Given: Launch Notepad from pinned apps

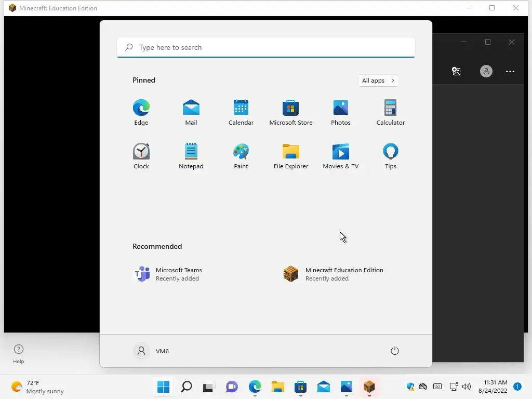Looking at the screenshot, I should [x=191, y=156].
